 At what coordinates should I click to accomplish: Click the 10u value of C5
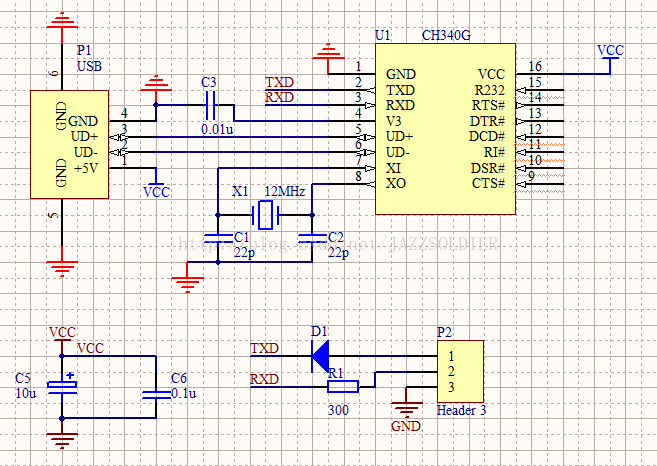click(26, 394)
